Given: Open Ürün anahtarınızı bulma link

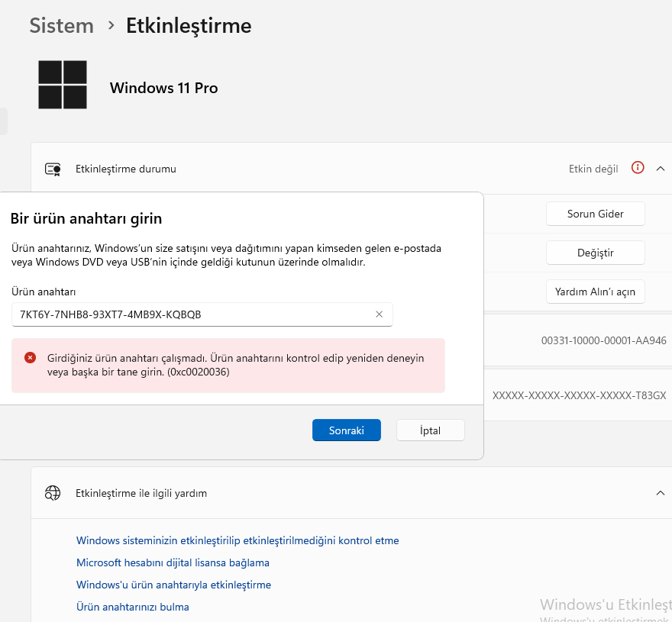Looking at the screenshot, I should tap(132, 607).
